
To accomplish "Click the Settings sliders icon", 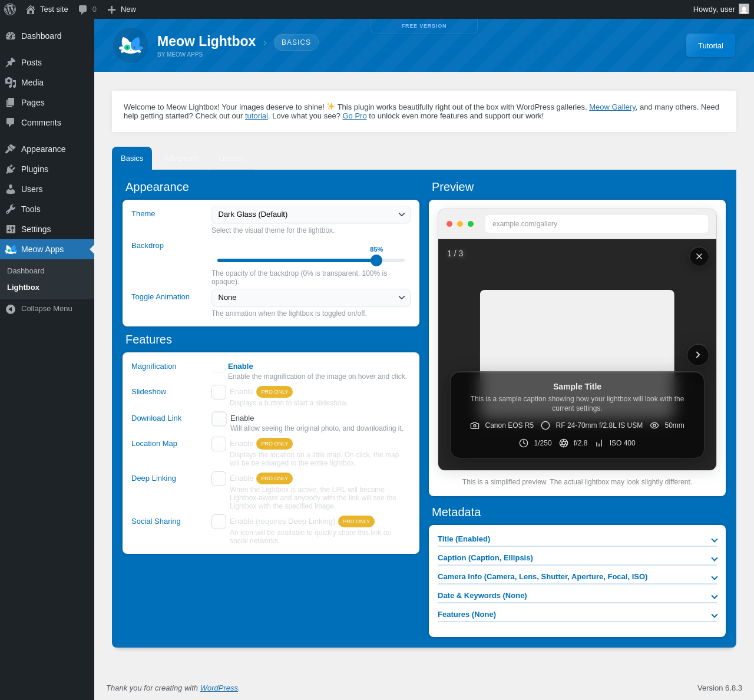I will 11,229.
